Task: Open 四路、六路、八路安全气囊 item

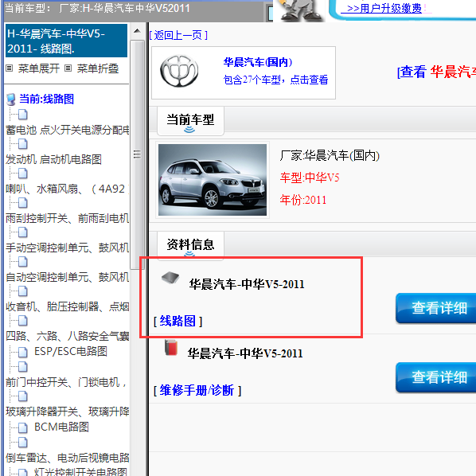Action: tap(68, 336)
